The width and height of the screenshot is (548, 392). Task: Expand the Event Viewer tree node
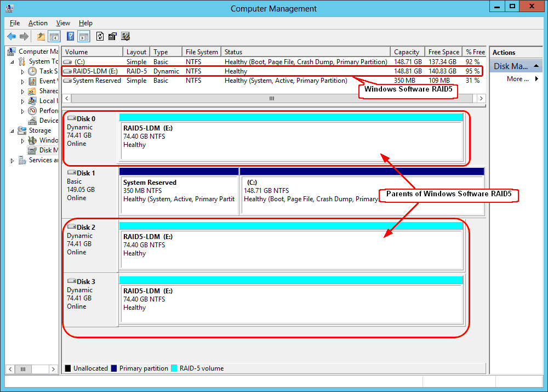(22, 82)
